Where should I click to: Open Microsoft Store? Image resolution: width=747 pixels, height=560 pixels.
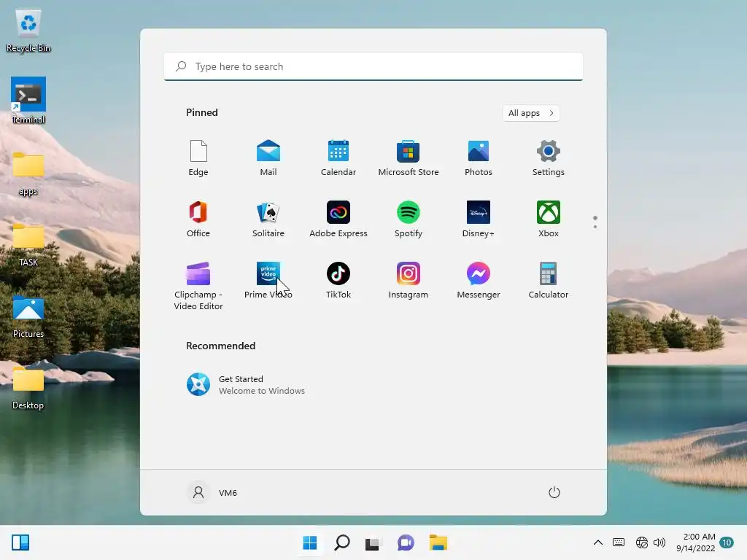(x=409, y=158)
